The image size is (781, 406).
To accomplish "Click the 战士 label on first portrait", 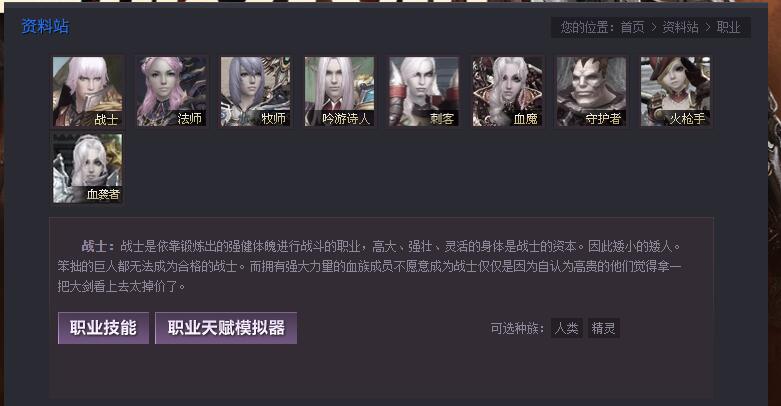I will (x=106, y=119).
